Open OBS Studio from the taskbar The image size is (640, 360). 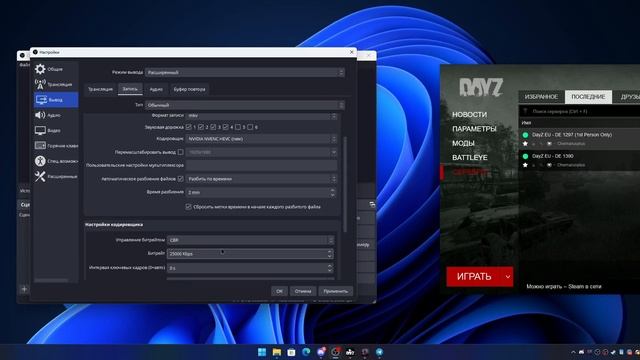pos(336,352)
